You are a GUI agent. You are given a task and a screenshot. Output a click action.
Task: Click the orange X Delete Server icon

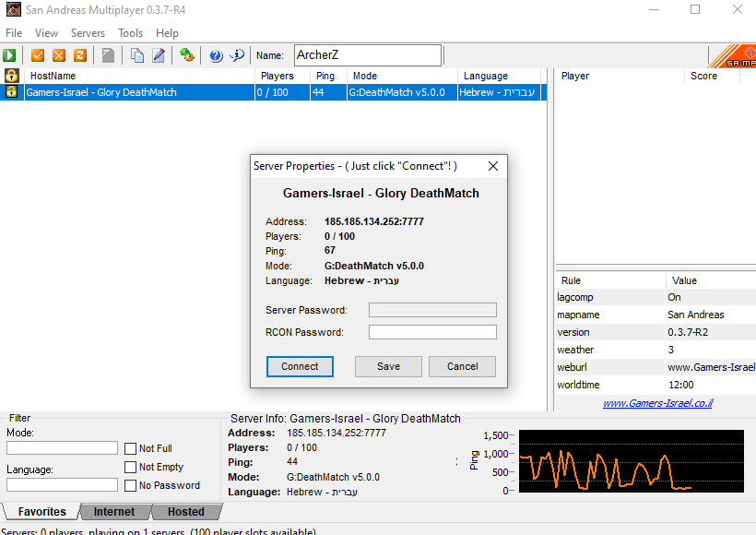click(59, 55)
